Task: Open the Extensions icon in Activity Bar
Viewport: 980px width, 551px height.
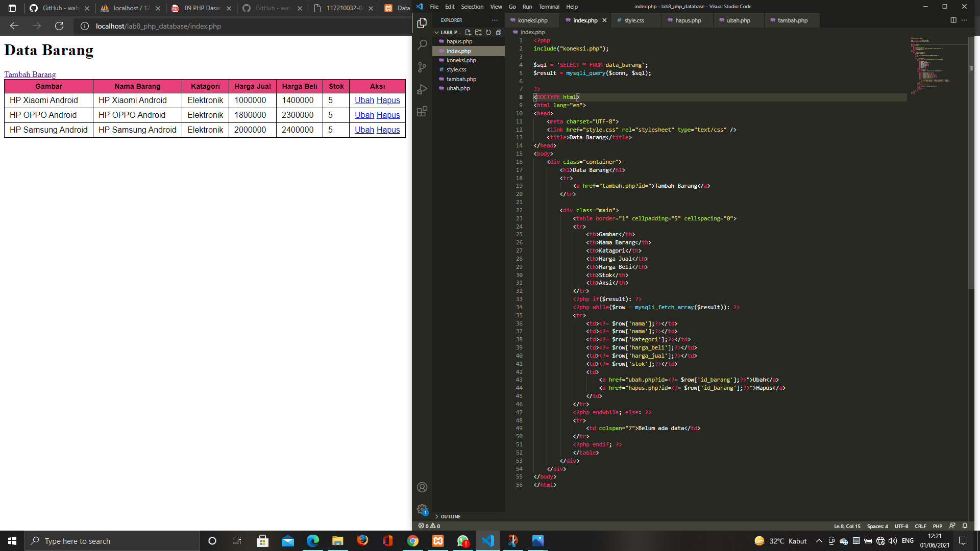Action: coord(422,111)
